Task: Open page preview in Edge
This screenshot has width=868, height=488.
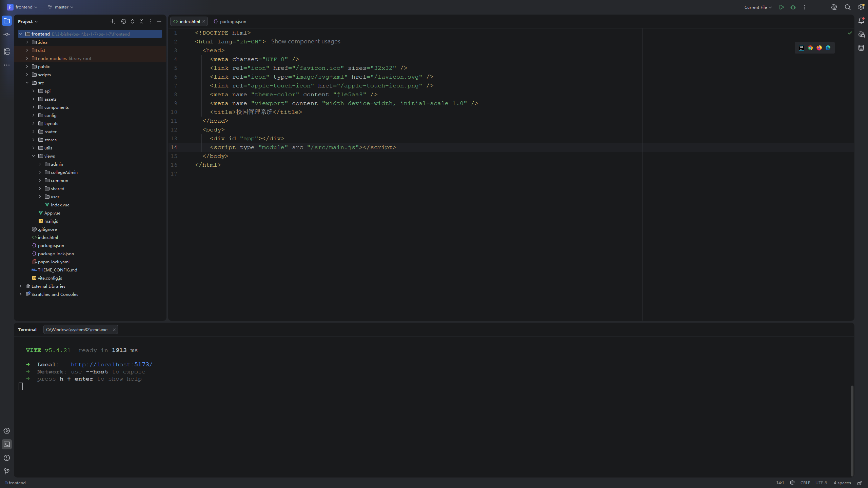Action: tap(828, 48)
